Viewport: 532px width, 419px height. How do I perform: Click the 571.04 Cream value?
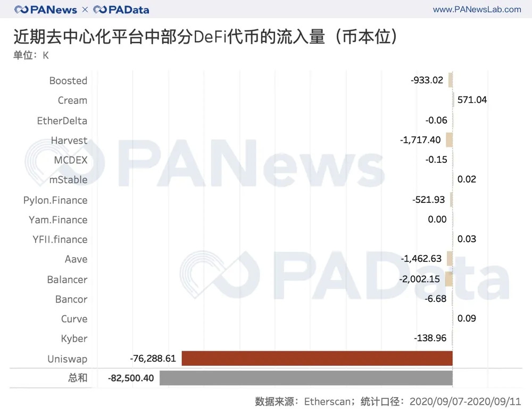click(x=472, y=100)
